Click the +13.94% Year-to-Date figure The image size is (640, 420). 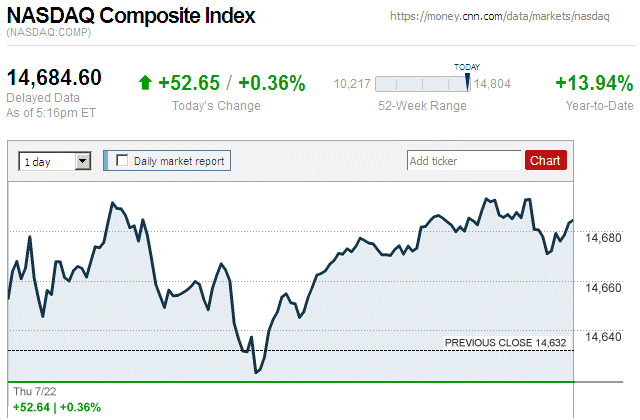(x=593, y=83)
